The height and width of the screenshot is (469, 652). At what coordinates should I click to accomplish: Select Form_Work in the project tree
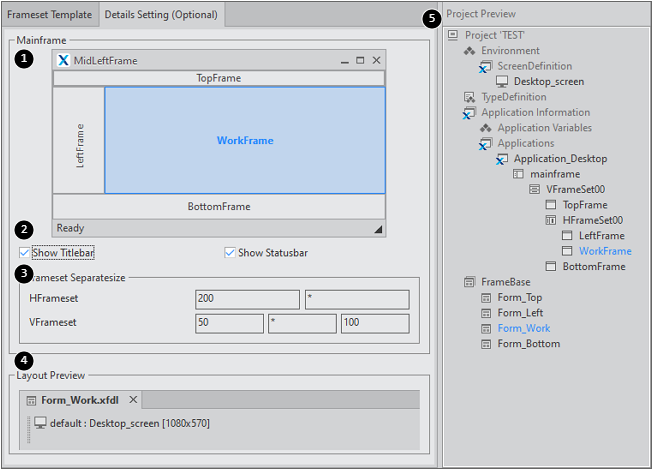(x=524, y=328)
